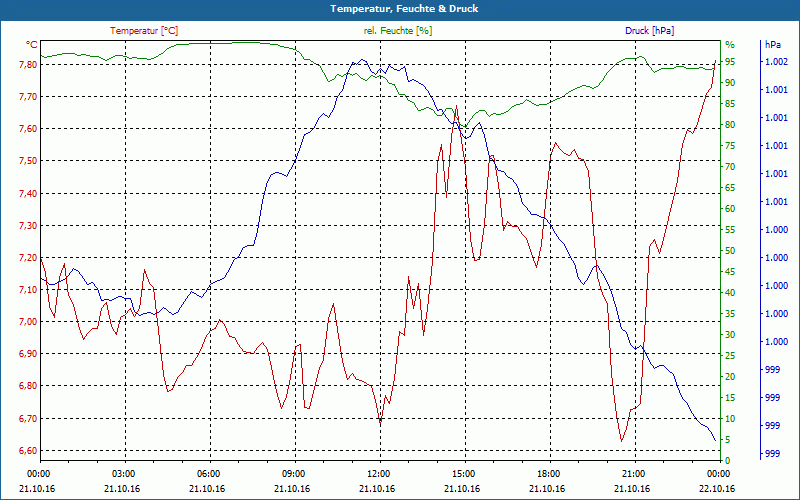Click the green '45' humidity axis value

(730, 272)
